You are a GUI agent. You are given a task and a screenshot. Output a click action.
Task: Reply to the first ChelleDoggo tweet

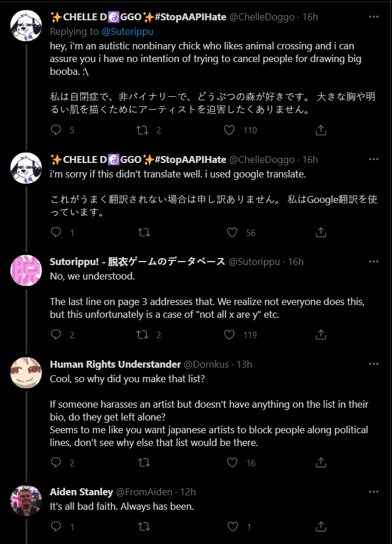tap(56, 130)
